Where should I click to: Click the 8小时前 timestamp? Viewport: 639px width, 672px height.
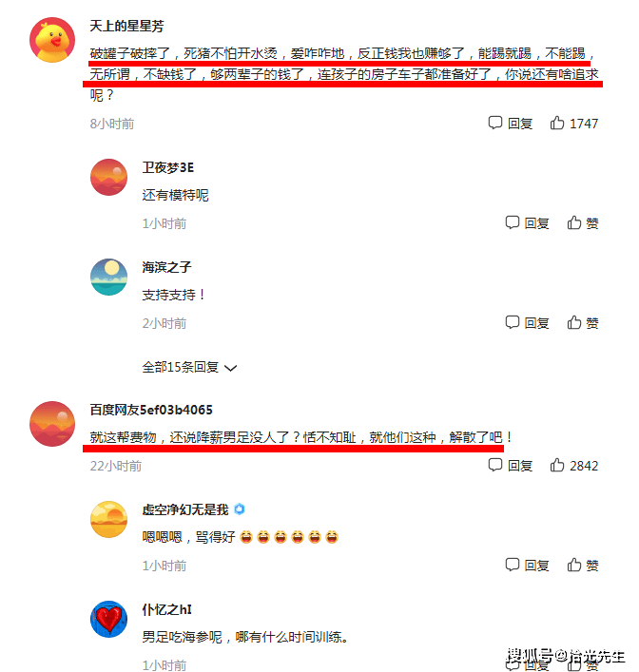click(x=112, y=124)
